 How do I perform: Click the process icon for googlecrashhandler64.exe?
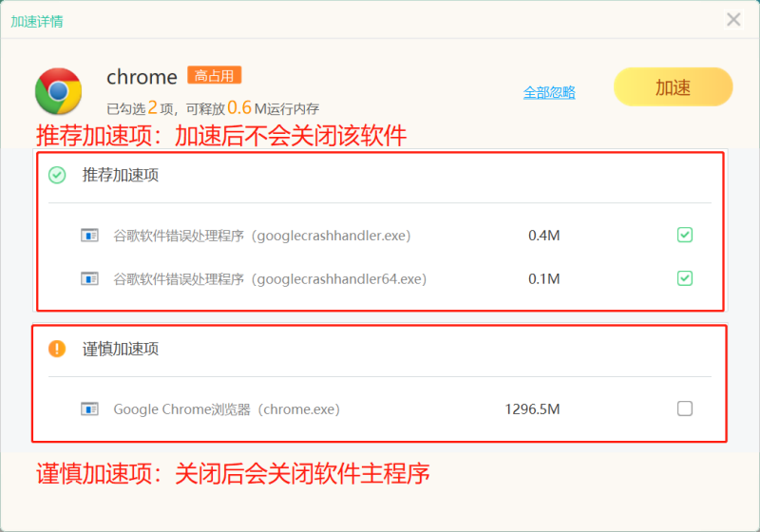89,279
